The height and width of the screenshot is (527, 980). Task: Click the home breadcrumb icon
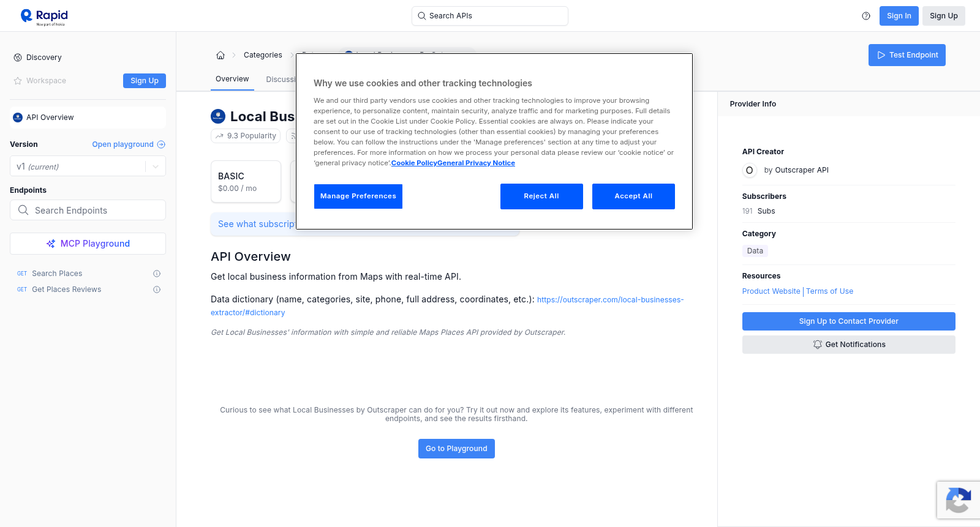point(221,55)
